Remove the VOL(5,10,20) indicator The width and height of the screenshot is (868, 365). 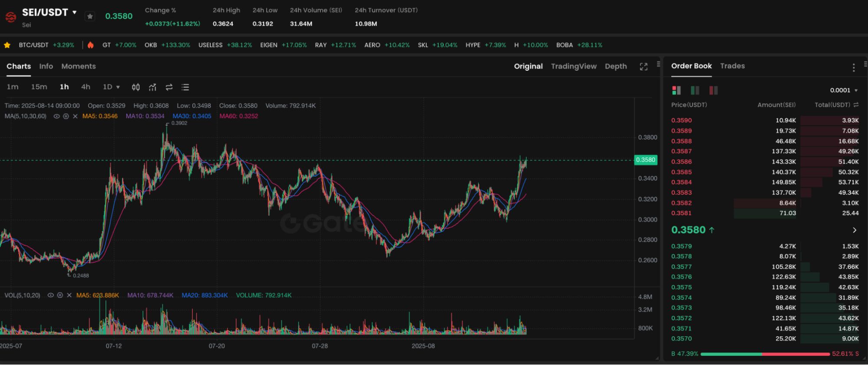(x=69, y=295)
